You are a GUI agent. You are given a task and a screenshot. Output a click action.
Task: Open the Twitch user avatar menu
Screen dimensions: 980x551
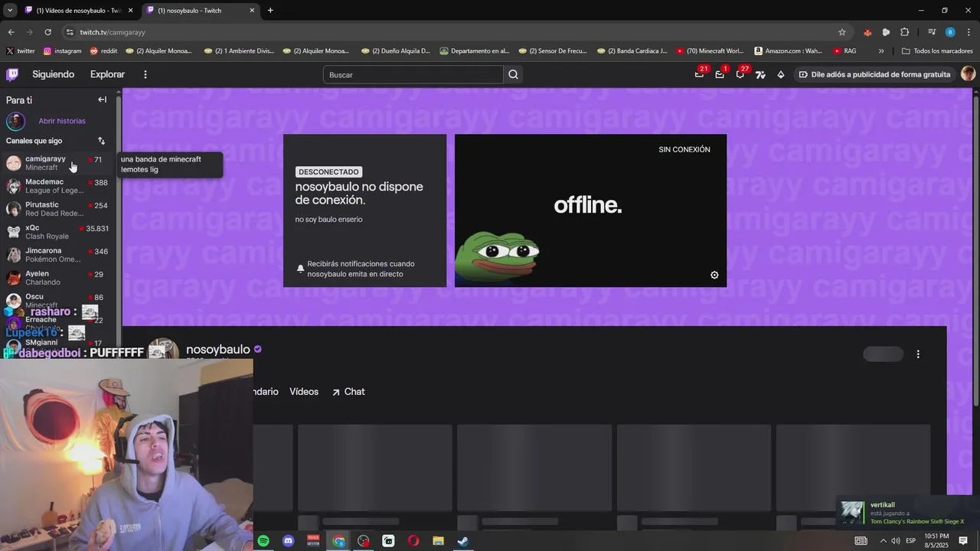(968, 73)
